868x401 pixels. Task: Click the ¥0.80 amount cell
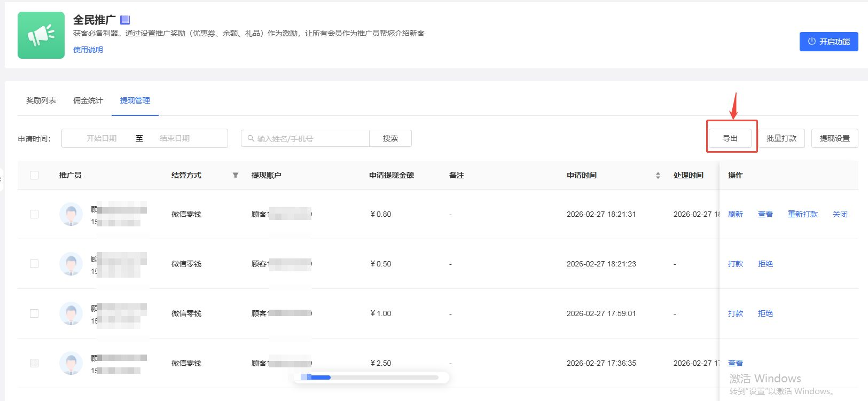(380, 214)
